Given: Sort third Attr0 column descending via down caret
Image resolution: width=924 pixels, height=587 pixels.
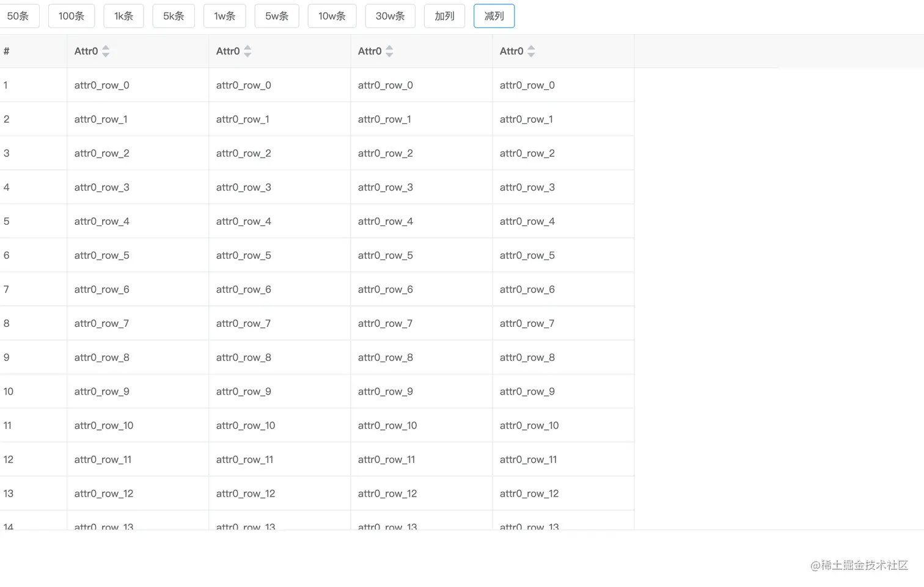Looking at the screenshot, I should tap(389, 55).
